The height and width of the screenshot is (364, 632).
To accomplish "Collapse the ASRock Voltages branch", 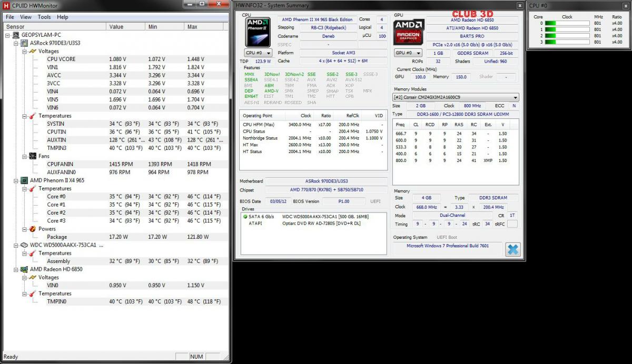I will [x=24, y=51].
